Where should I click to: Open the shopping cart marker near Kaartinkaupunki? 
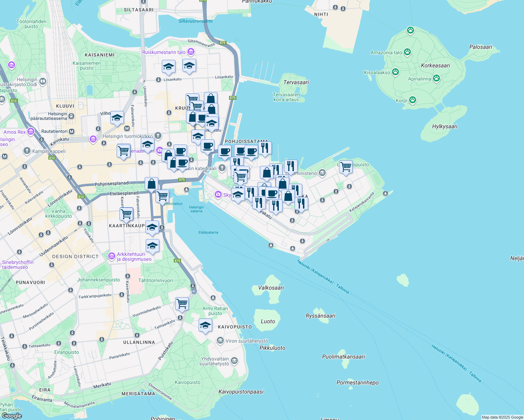pyautogui.click(x=126, y=213)
